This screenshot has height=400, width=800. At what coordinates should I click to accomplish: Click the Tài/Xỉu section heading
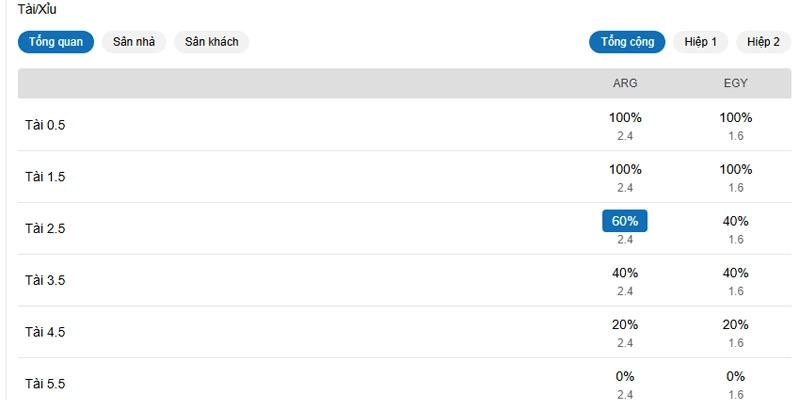[x=37, y=9]
